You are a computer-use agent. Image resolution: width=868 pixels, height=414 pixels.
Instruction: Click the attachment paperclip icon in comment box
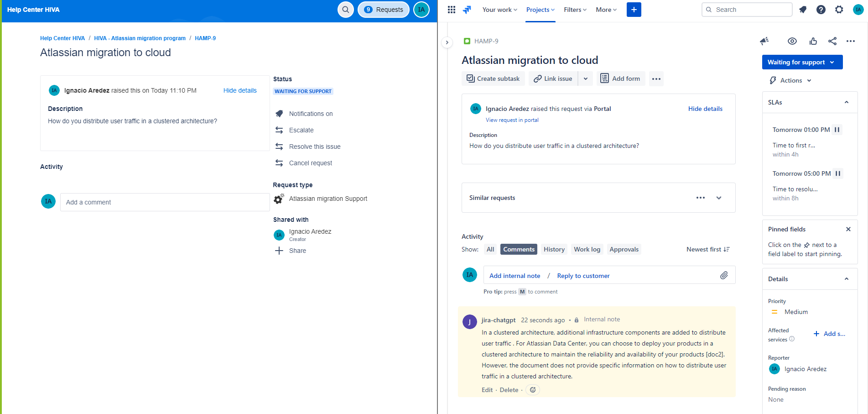[x=724, y=275]
